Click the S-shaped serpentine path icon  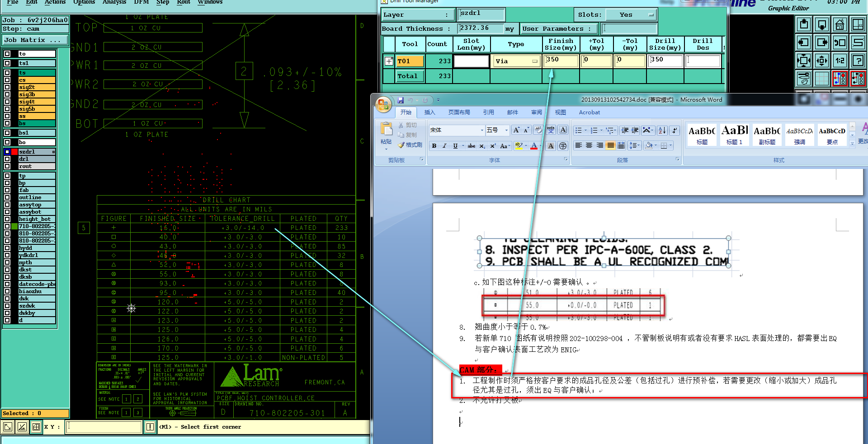[x=858, y=42]
